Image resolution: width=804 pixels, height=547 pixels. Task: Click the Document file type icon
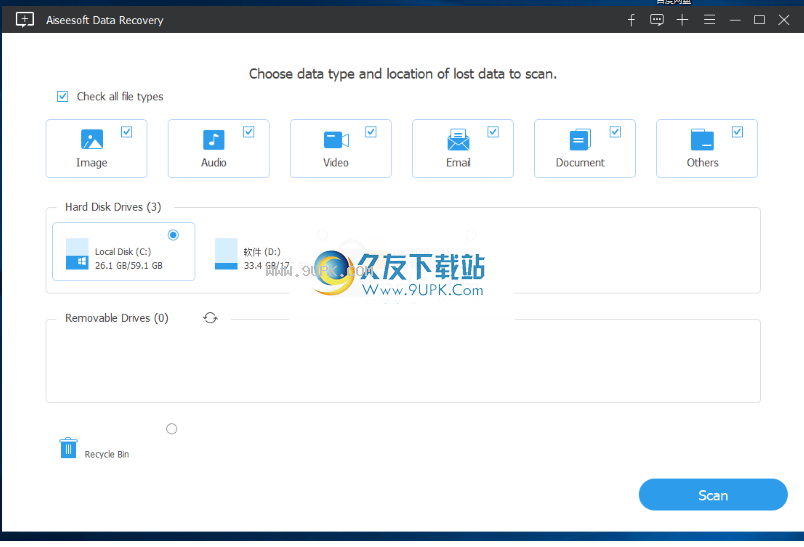tap(580, 139)
